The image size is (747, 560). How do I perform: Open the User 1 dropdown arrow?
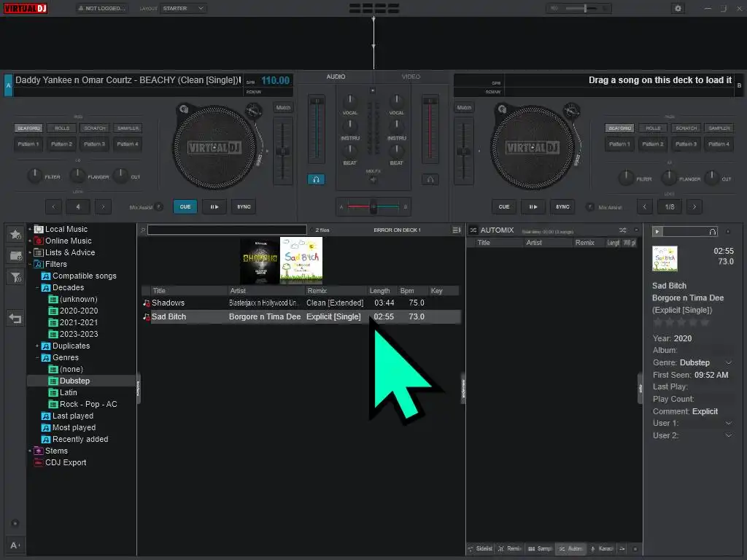pyautogui.click(x=729, y=424)
